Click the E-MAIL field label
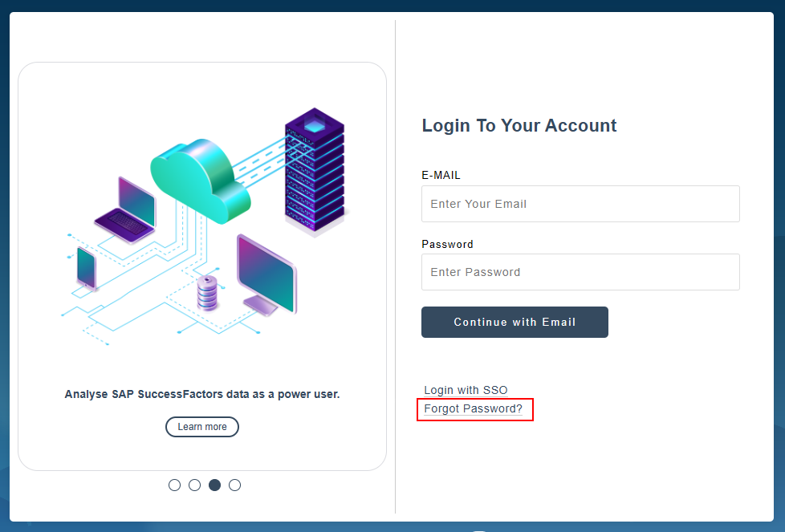This screenshot has width=785, height=532. pyautogui.click(x=441, y=175)
